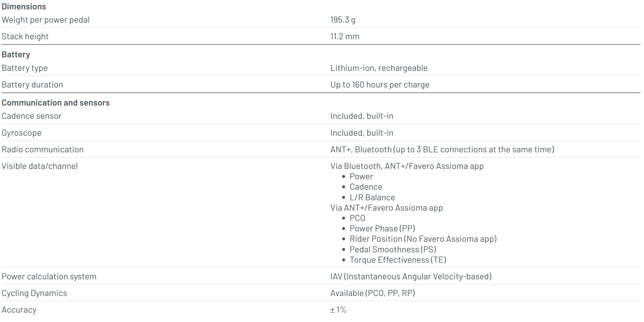The width and height of the screenshot is (644, 322).
Task: Click the Communication and sensors heading
Action: [x=56, y=103]
